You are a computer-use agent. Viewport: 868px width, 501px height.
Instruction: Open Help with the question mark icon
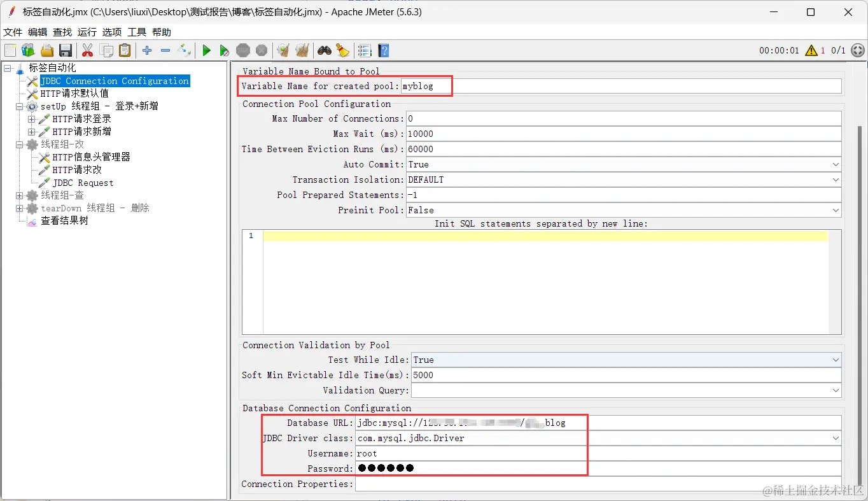click(x=383, y=50)
